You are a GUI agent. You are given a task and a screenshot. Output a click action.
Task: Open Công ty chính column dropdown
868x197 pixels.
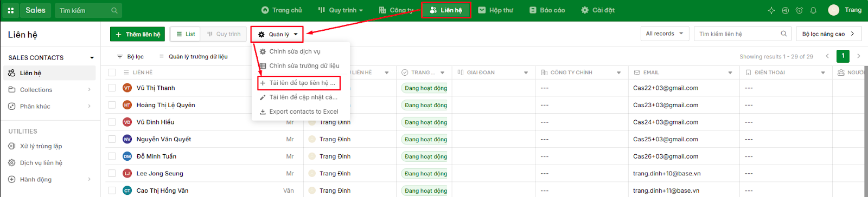619,73
